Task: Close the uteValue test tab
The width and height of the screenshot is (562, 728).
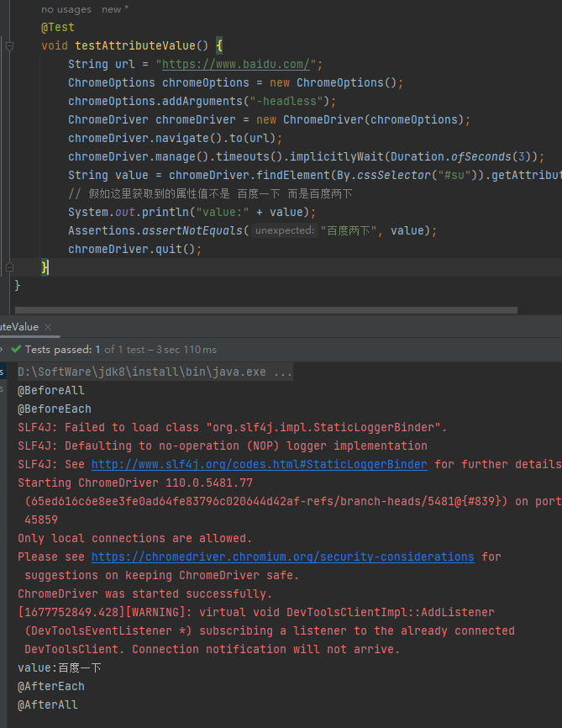Action: pos(47,327)
